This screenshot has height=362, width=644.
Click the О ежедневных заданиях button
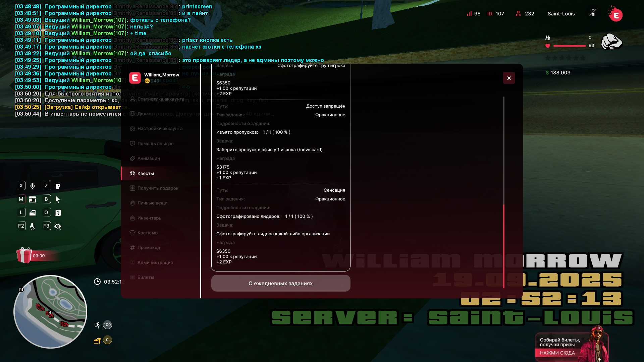click(x=281, y=283)
